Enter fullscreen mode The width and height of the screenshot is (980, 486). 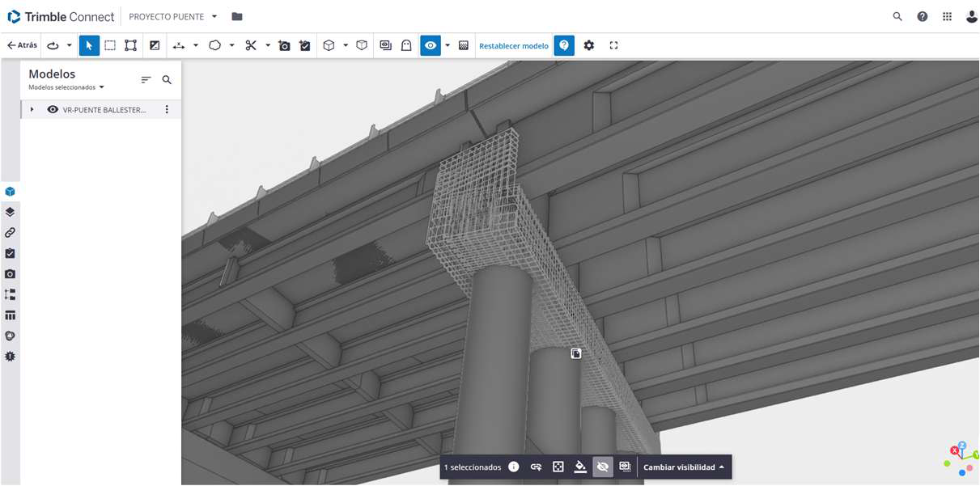coord(613,45)
